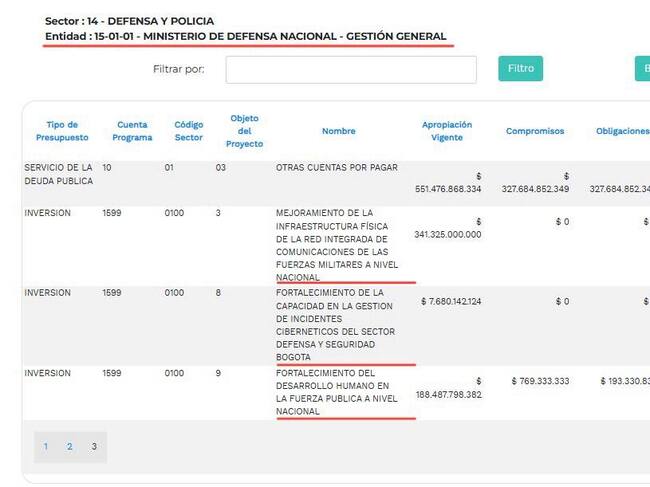Click the partially visible green button beside Filtro
The height and width of the screenshot is (487, 650).
pos(641,69)
